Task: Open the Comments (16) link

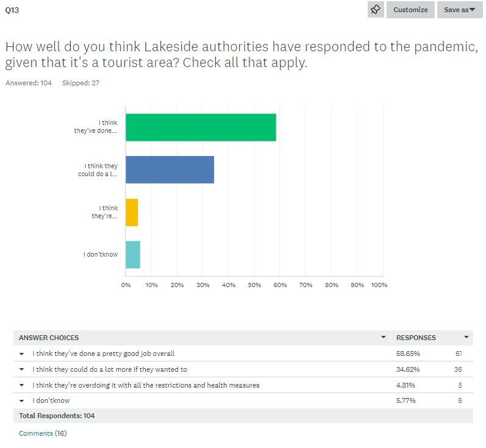Action: pyautogui.click(x=43, y=433)
